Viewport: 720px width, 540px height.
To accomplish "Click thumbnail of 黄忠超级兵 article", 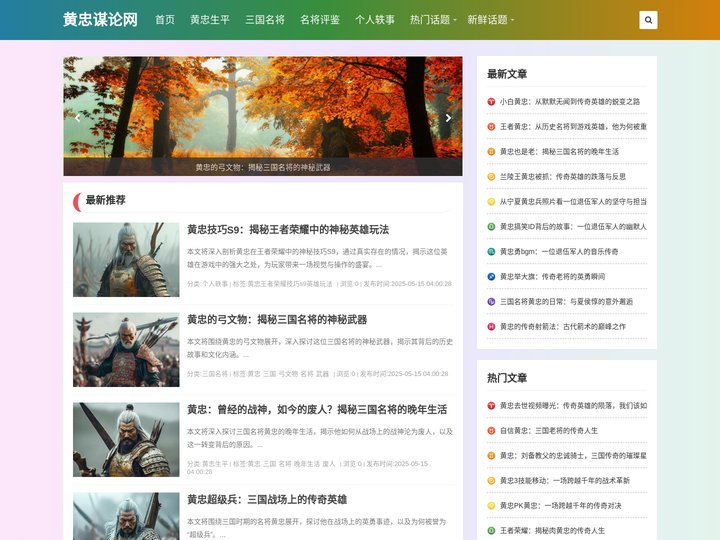I will (x=126, y=516).
